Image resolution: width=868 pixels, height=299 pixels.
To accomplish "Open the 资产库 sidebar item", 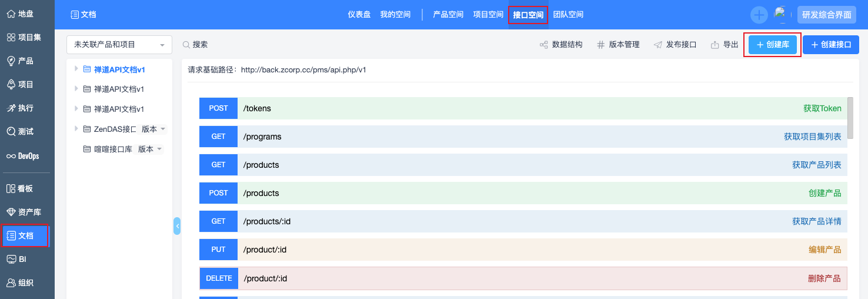I will [24, 212].
